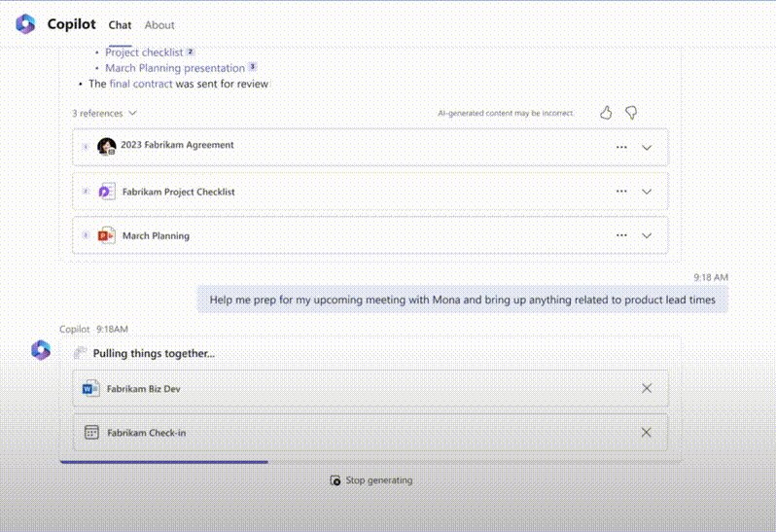Remove Fabrikam Check-in from sources
The width and height of the screenshot is (776, 532).
tap(647, 433)
